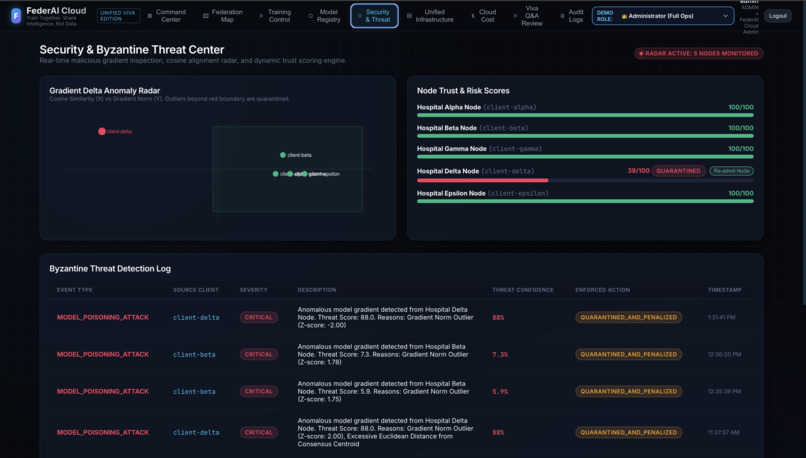Click the 7.3% threat confidence value

click(500, 355)
